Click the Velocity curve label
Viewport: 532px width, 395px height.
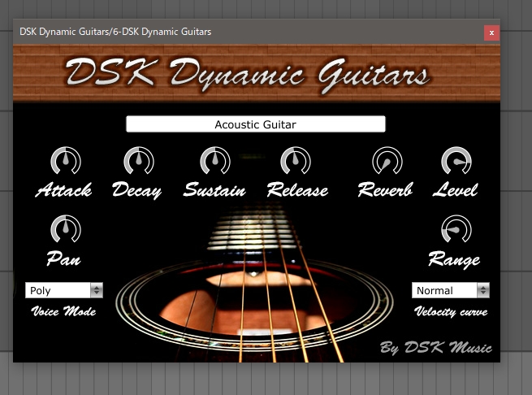[452, 311]
